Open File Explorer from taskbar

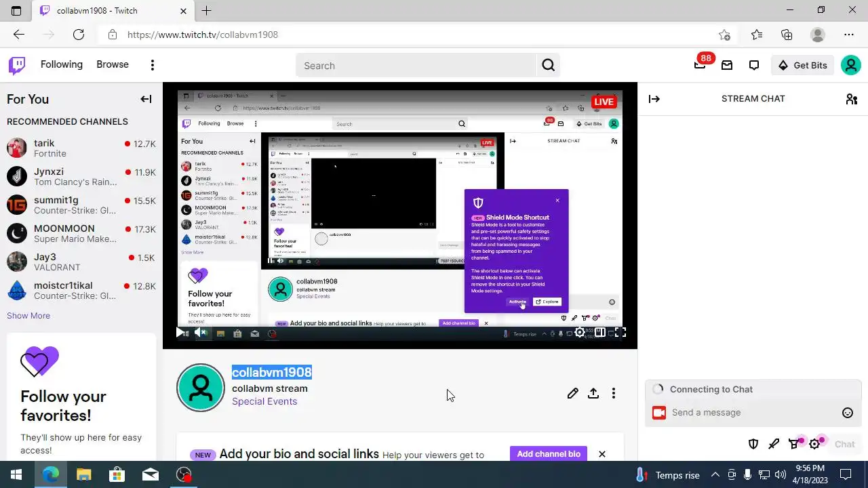point(83,474)
